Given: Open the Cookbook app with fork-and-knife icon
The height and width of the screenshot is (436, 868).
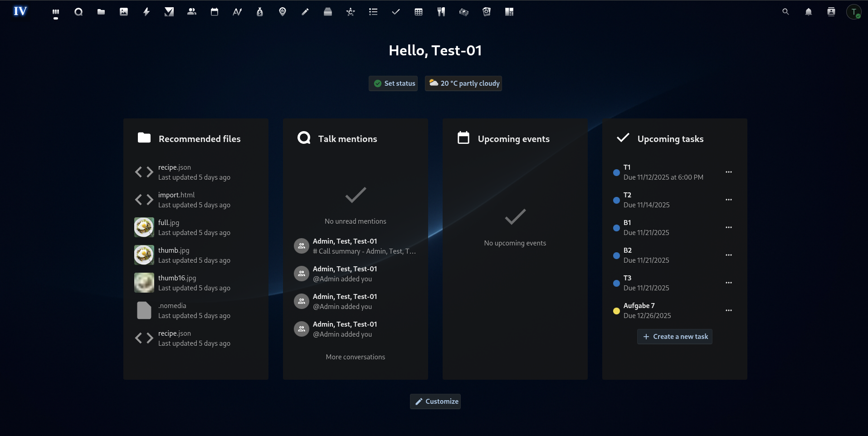Looking at the screenshot, I should click(441, 12).
